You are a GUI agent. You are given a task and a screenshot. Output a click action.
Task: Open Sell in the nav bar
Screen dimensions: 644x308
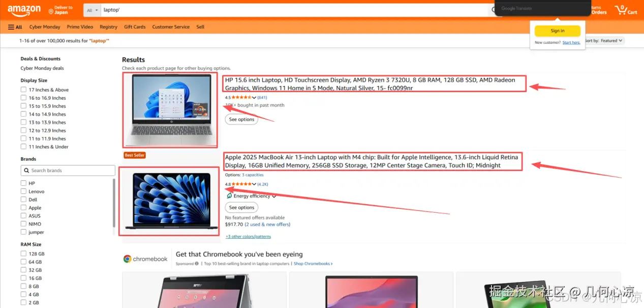(x=200, y=27)
